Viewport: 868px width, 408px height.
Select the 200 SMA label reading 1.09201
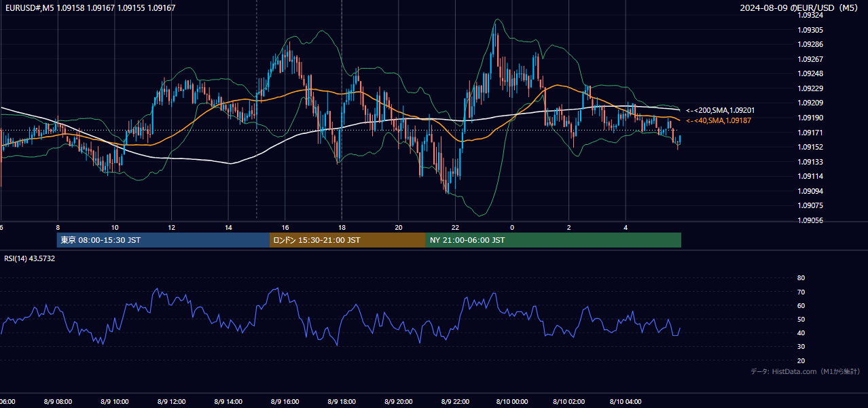pyautogui.click(x=721, y=110)
